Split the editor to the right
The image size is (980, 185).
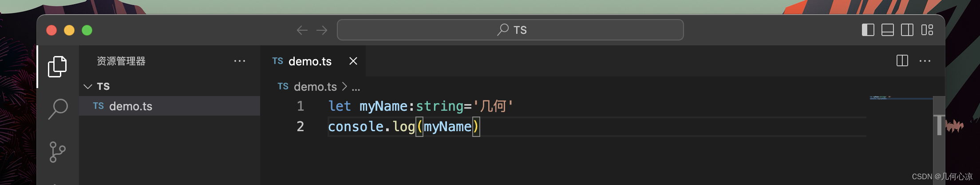(902, 61)
